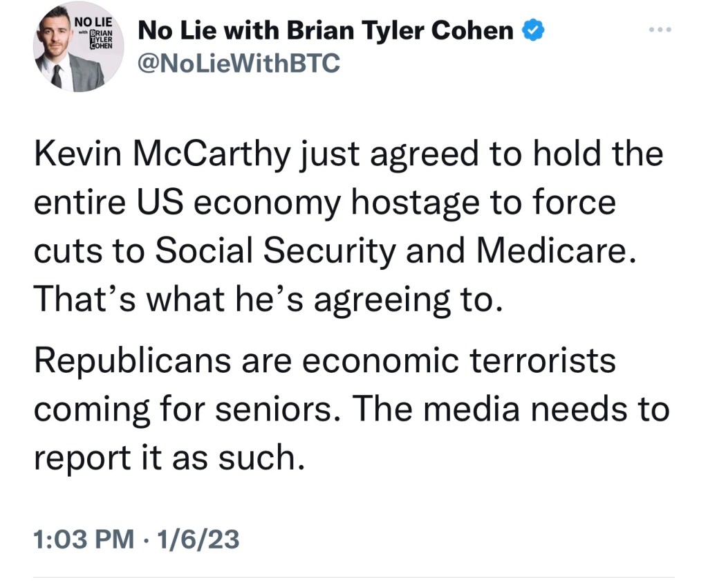Click the blue verified checkmark badge
This screenshot has width=708, height=588.
[x=532, y=31]
